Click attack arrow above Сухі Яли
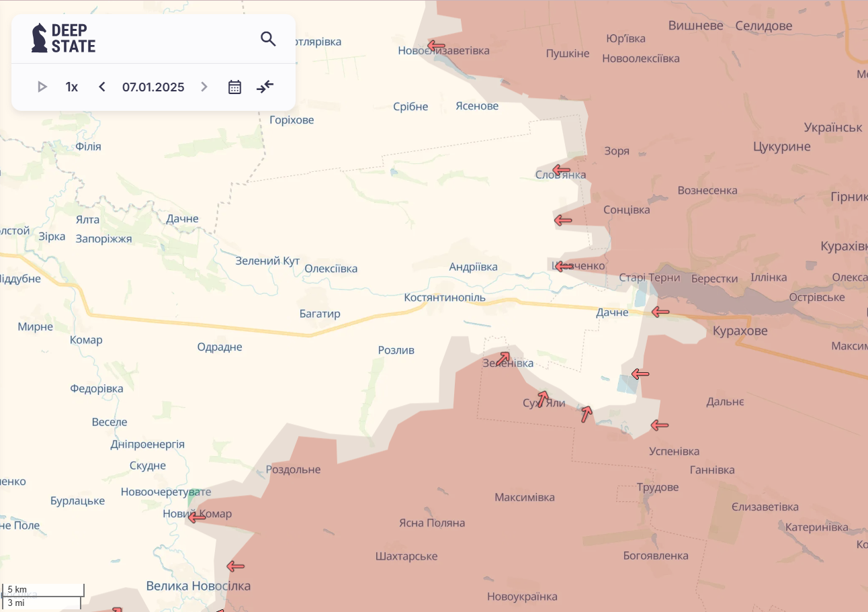 [x=543, y=398]
